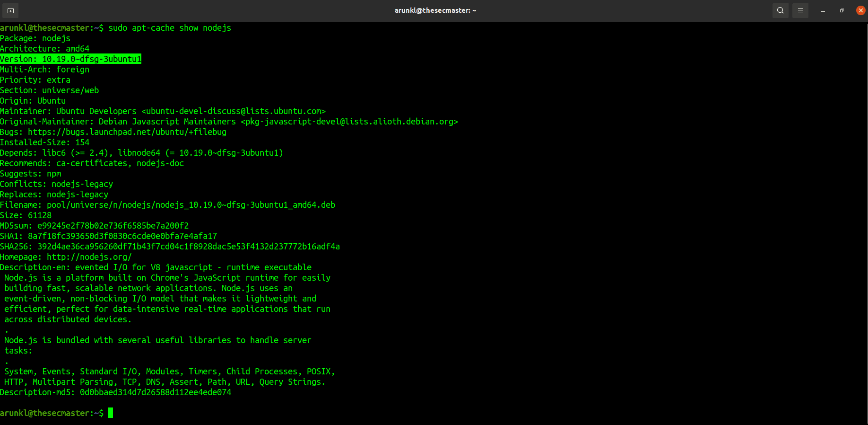Click the MD5sum hash value

[x=113, y=226]
